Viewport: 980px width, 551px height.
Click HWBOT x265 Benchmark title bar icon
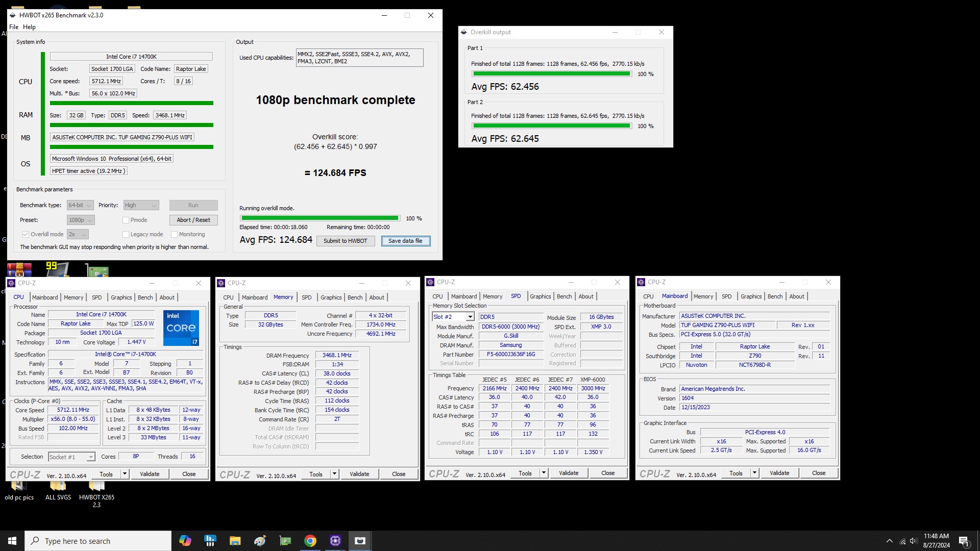(x=13, y=15)
